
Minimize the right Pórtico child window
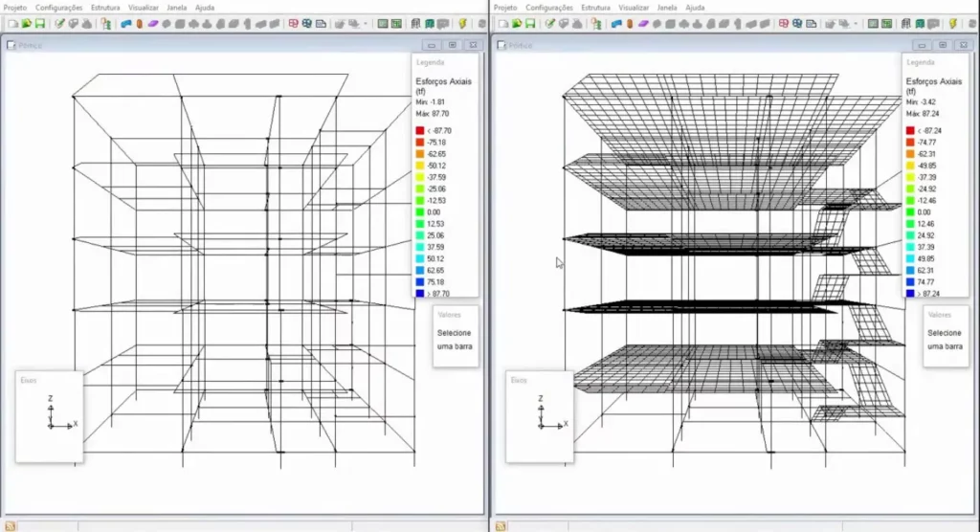pos(921,44)
